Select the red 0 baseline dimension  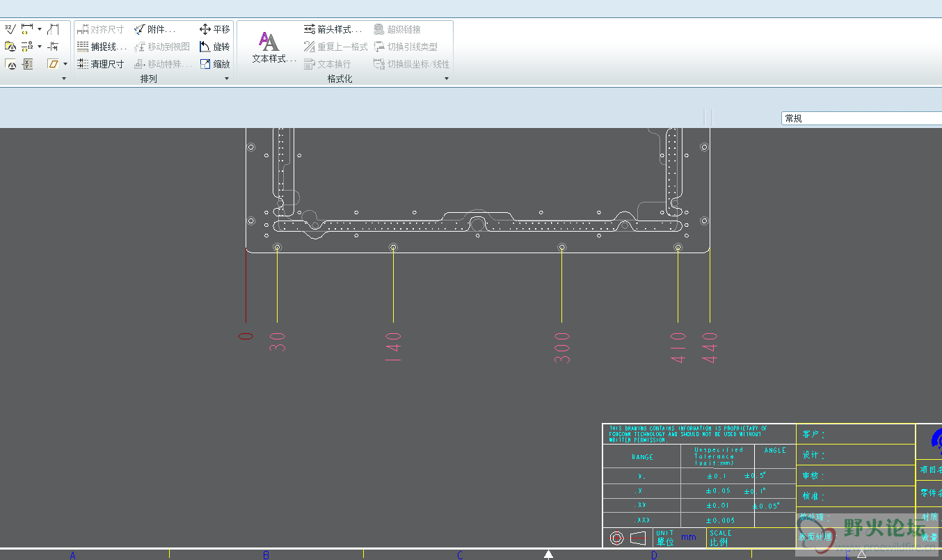click(x=246, y=336)
